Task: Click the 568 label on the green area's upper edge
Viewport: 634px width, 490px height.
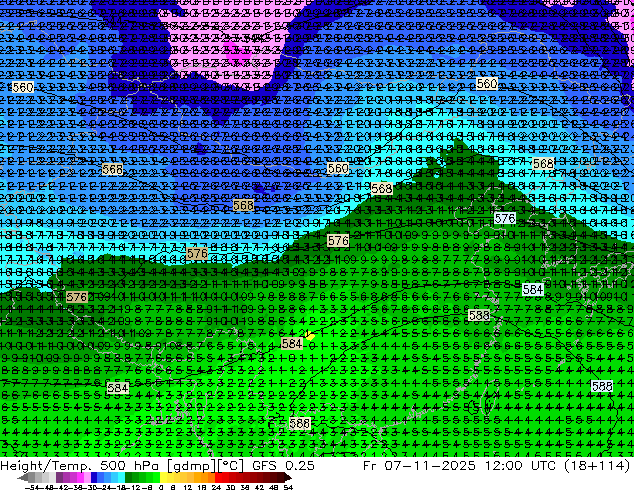Action: tap(381, 188)
